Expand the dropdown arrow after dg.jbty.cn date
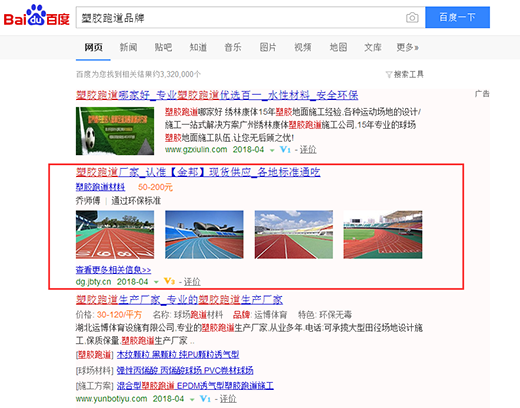The width and height of the screenshot is (520, 408). [x=156, y=282]
